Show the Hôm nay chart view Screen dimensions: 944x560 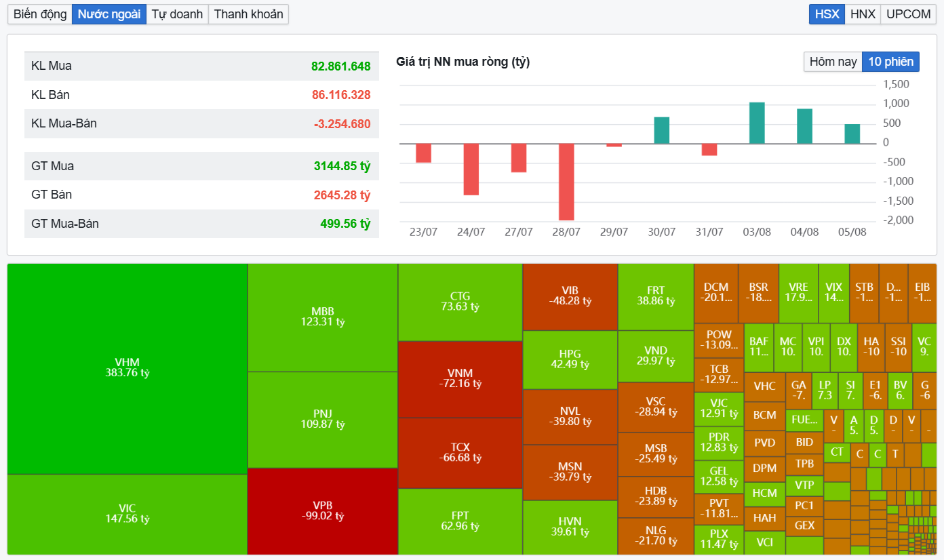click(833, 62)
